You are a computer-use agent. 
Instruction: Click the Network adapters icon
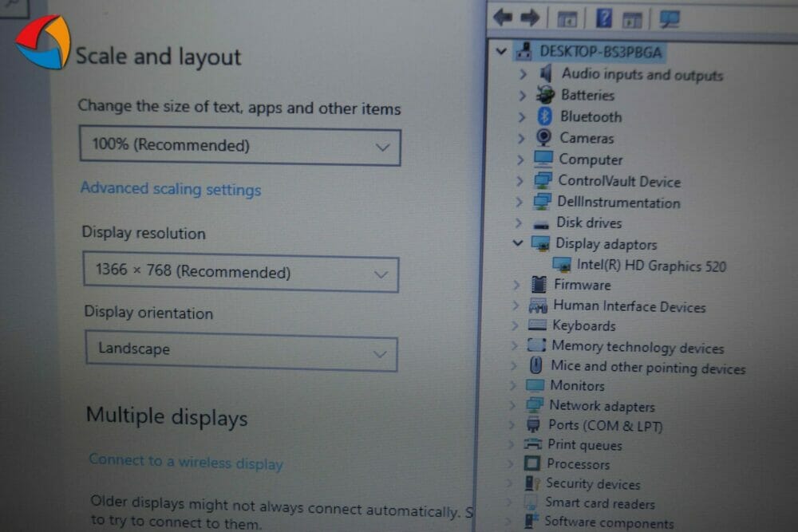point(534,405)
